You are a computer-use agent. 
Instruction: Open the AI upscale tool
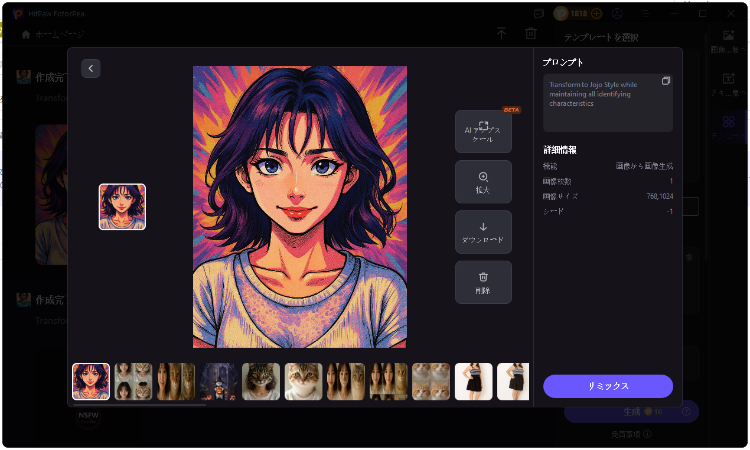483,131
